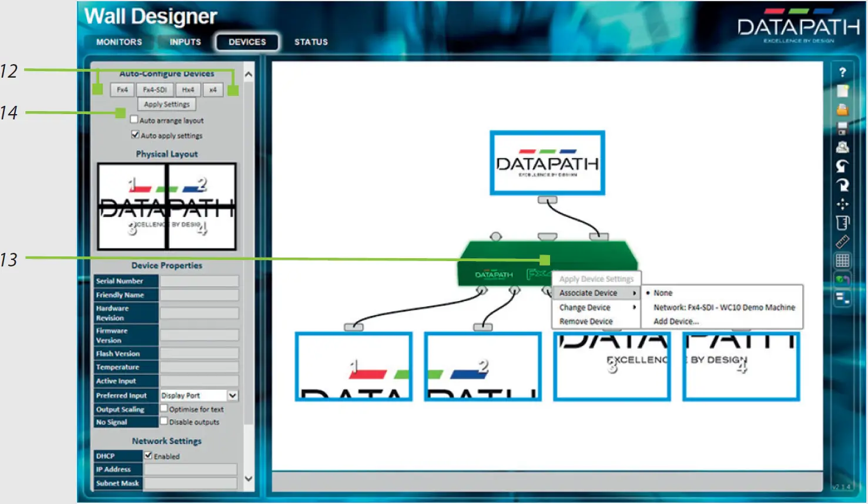
Task: Toggle the grid display icon
Action: (843, 260)
